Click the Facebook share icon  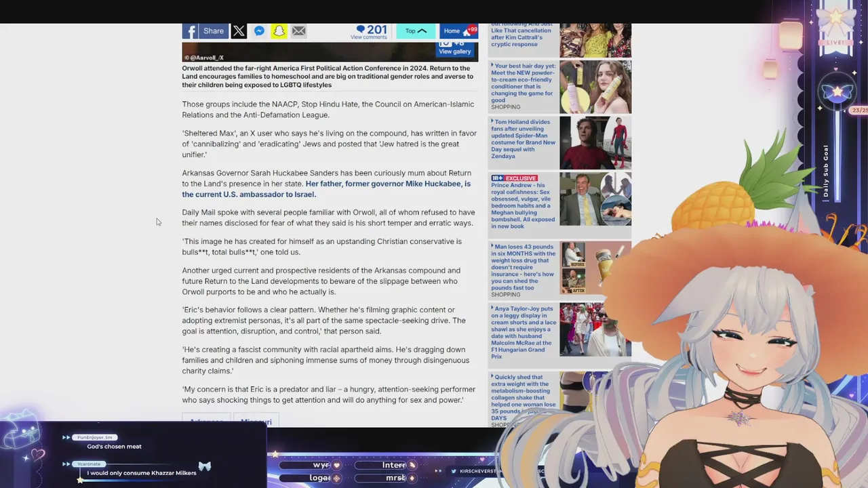[x=190, y=31]
